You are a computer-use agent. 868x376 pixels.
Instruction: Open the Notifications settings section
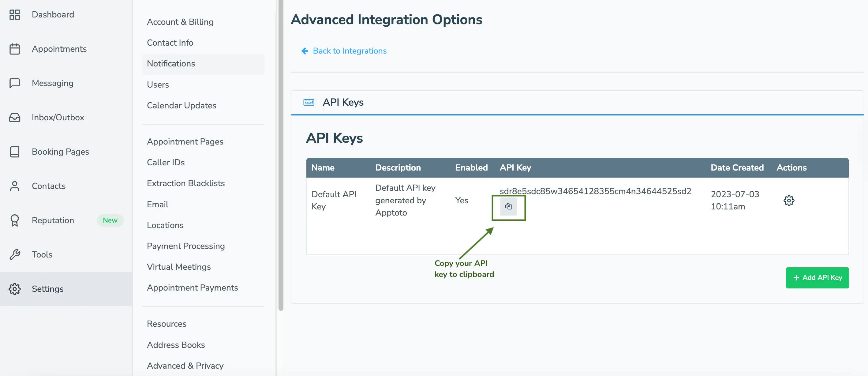[171, 63]
